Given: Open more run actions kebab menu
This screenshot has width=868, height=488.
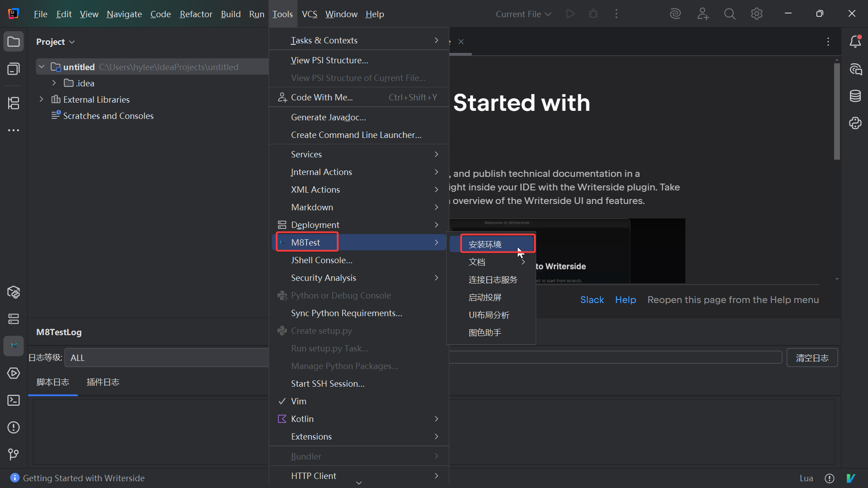Looking at the screenshot, I should [x=616, y=14].
